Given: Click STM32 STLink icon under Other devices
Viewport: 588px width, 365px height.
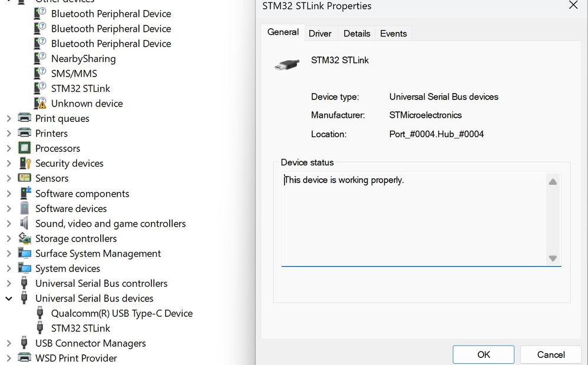Looking at the screenshot, I should tap(39, 88).
